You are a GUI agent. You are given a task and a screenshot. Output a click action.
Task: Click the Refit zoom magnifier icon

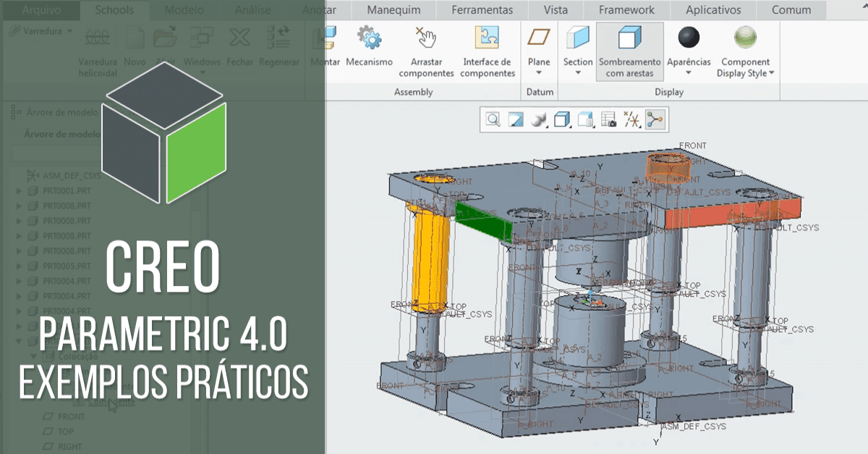(493, 119)
